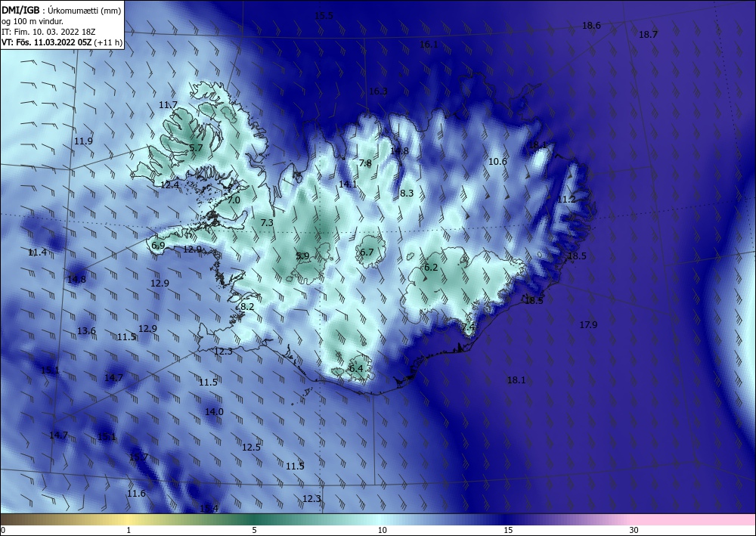The width and height of the screenshot is (756, 536).
Task: Click the color scale tick labeled 1
Action: pos(129,530)
